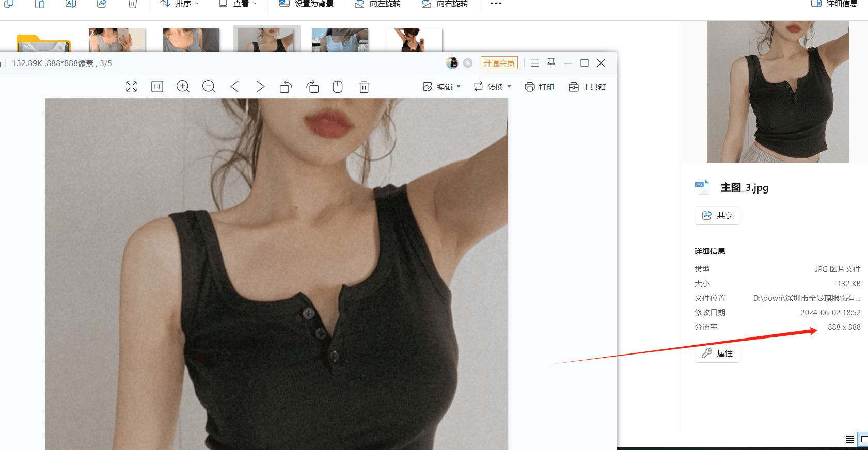This screenshot has width=868, height=450.
Task: Expand the 转换 convert dropdown
Action: coord(493,87)
